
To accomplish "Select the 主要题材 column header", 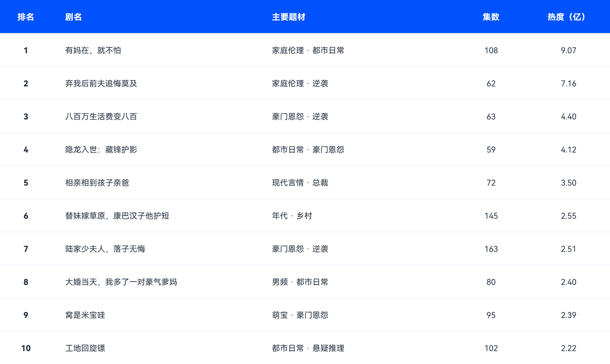I will pos(289,17).
